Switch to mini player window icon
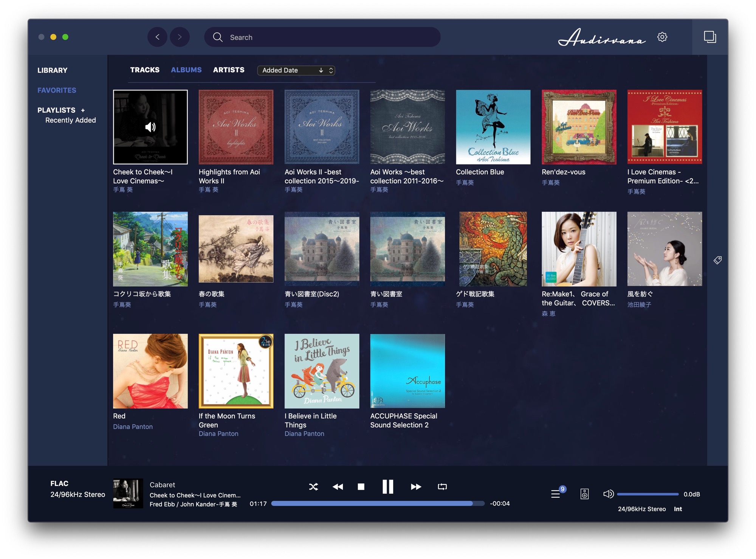This screenshot has height=559, width=756. [710, 37]
